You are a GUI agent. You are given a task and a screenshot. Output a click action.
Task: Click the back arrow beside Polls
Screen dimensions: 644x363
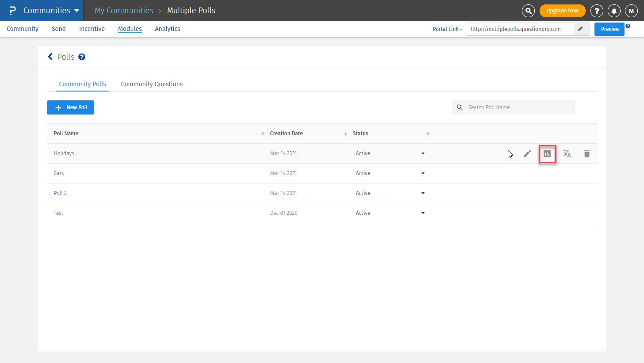(50, 57)
